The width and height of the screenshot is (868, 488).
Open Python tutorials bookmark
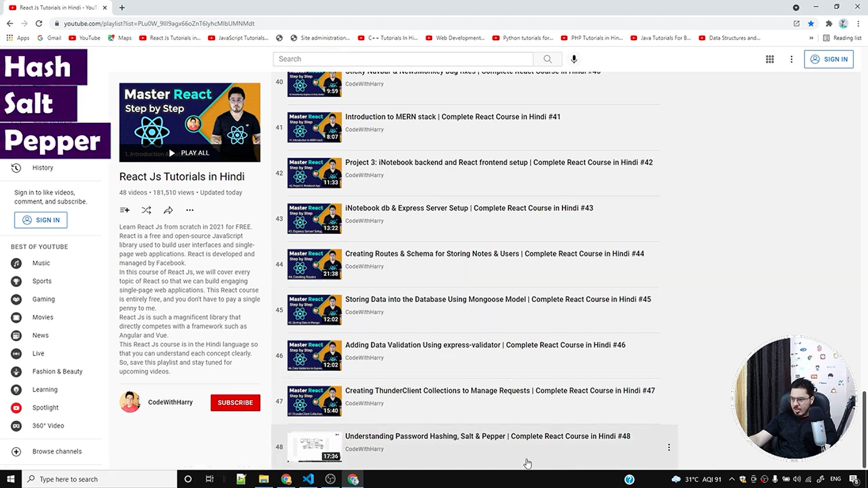click(523, 38)
